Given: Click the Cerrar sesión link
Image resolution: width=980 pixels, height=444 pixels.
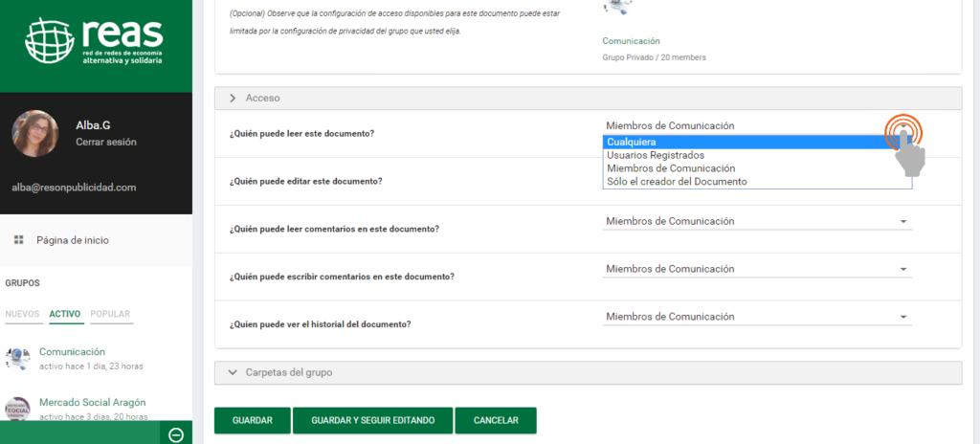Looking at the screenshot, I should click(105, 142).
